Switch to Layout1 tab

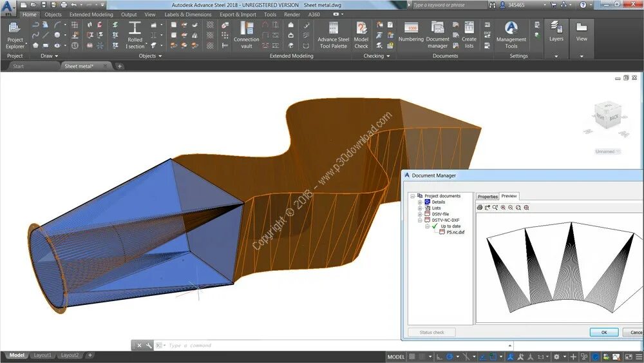[43, 355]
